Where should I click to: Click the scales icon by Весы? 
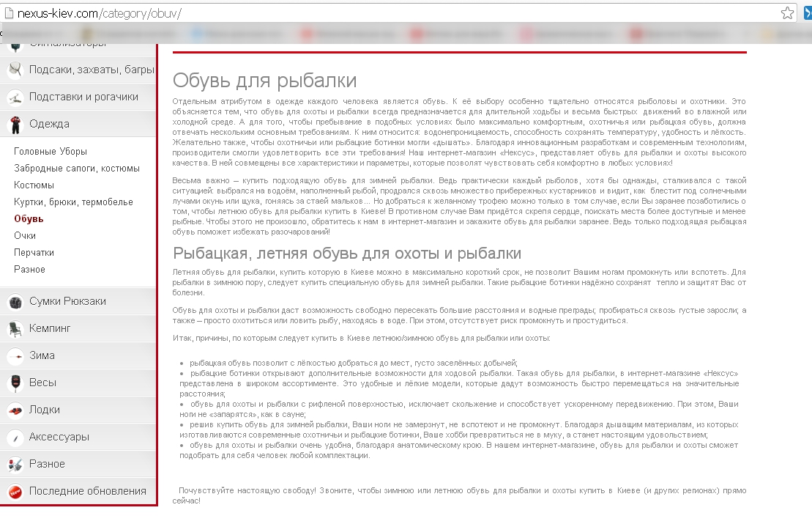15,383
